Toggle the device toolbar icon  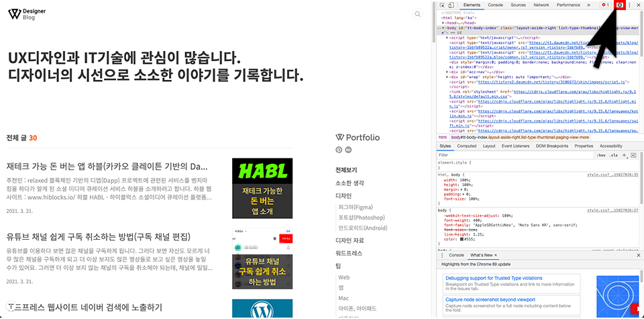pos(451,5)
